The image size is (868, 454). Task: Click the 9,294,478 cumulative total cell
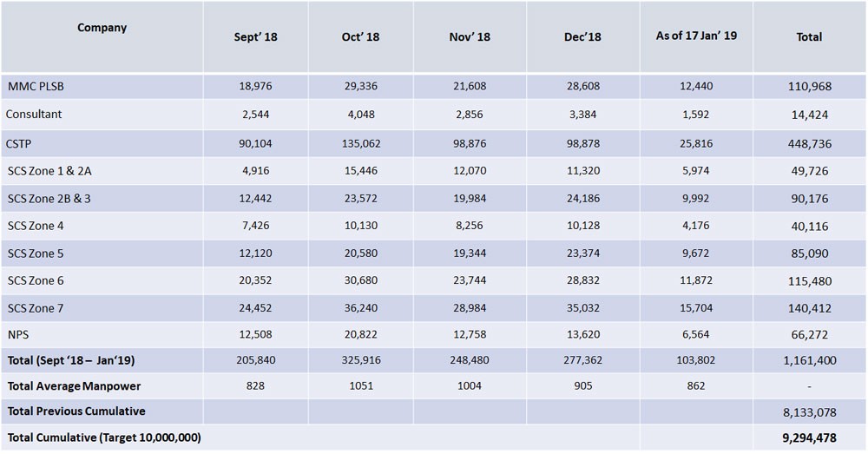809,439
